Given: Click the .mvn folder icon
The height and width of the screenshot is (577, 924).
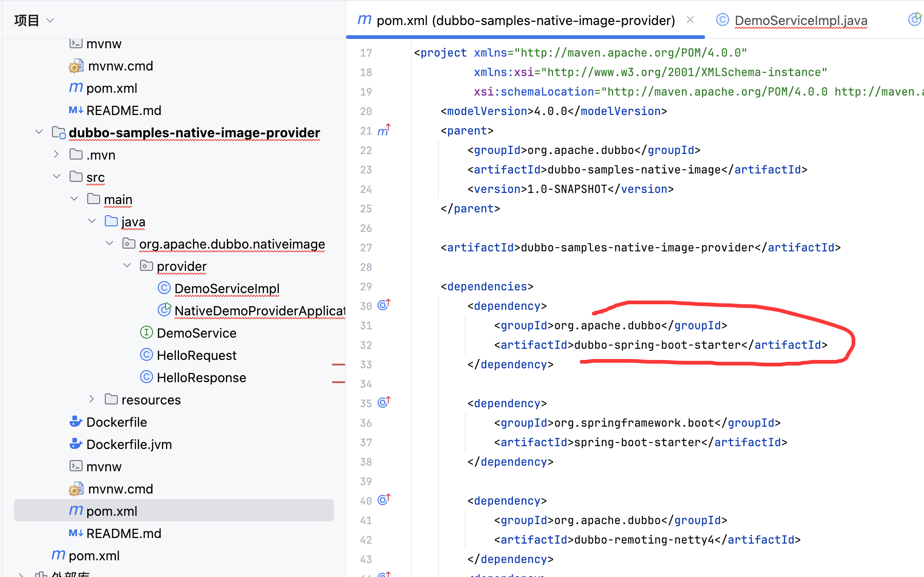Looking at the screenshot, I should (x=76, y=154).
